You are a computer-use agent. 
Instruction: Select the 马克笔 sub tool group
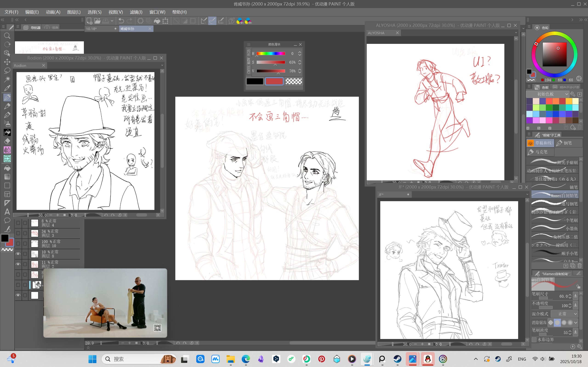[540, 152]
